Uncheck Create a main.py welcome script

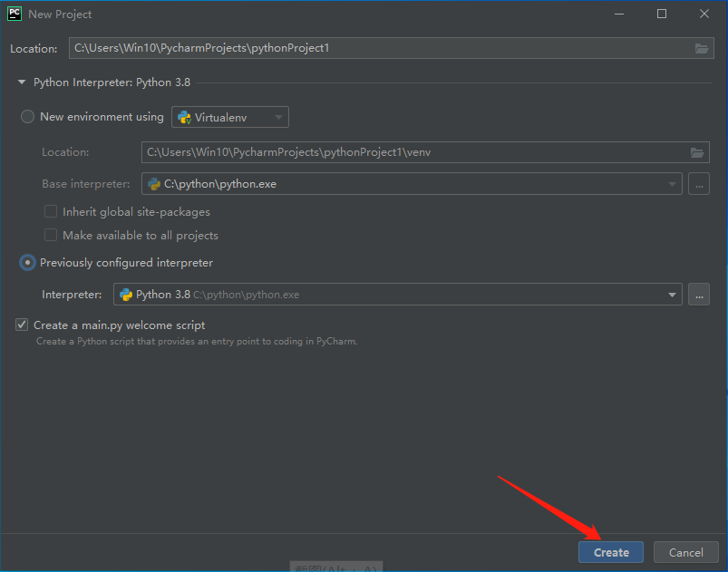(22, 325)
